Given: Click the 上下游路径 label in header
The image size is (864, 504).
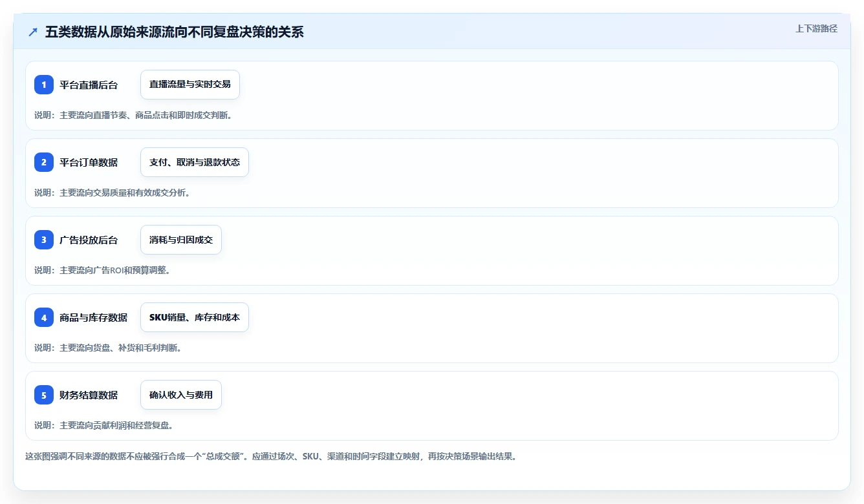Looking at the screenshot, I should [x=816, y=28].
